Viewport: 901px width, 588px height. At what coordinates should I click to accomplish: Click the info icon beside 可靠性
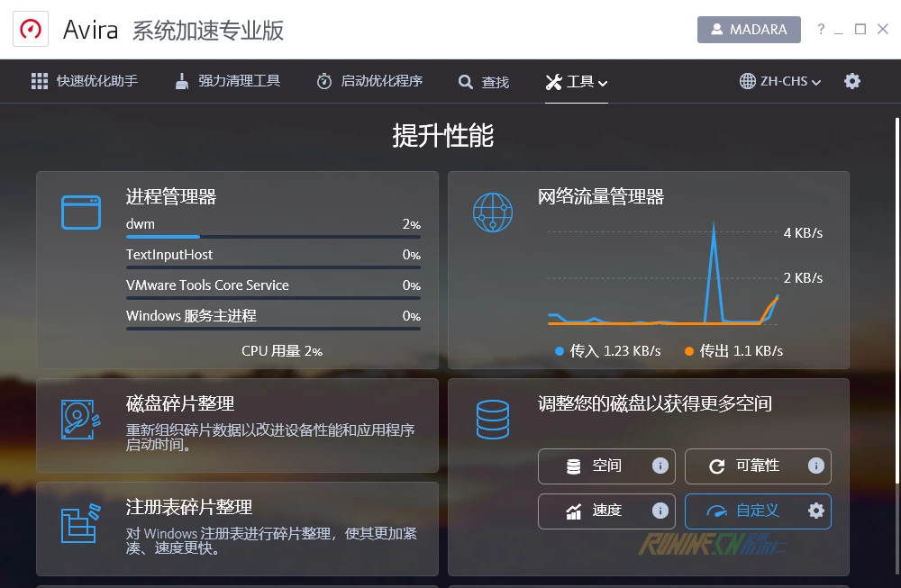[815, 466]
